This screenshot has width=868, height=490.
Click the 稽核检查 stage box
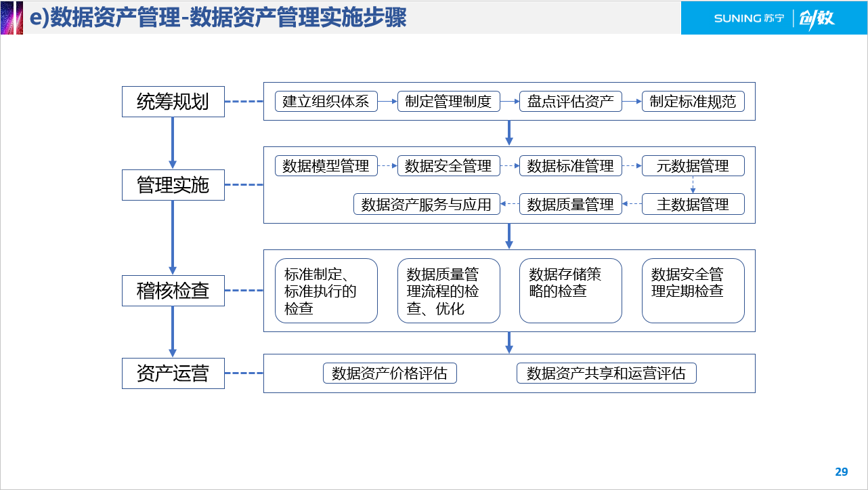(x=173, y=291)
